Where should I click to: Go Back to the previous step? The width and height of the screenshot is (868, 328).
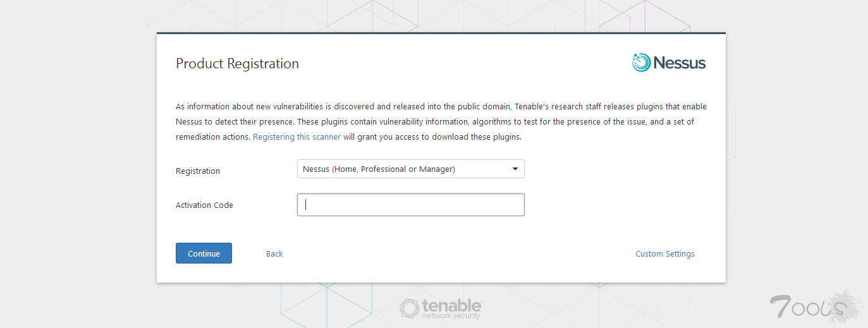point(274,253)
